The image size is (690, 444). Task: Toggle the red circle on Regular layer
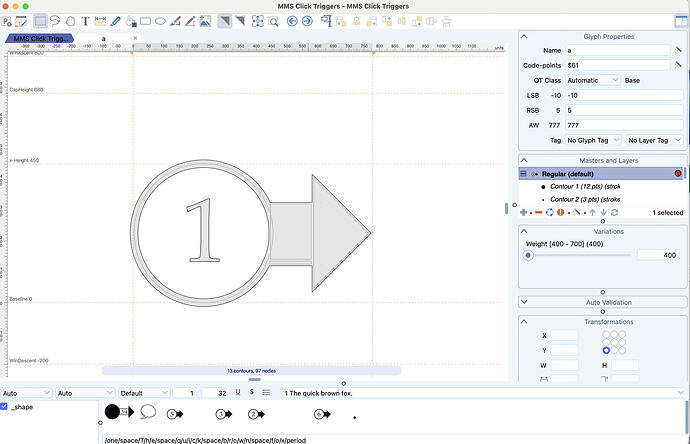point(678,174)
